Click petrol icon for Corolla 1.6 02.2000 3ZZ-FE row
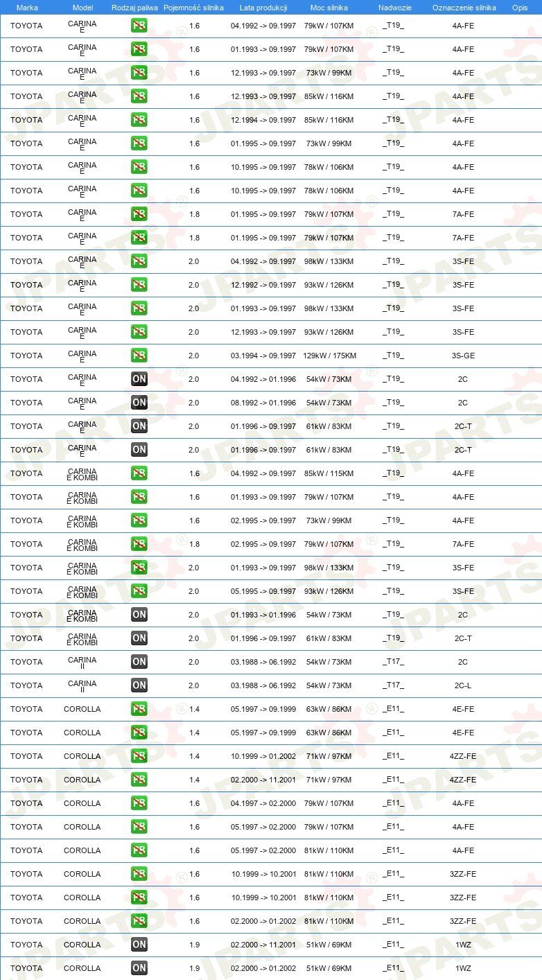 [x=139, y=921]
